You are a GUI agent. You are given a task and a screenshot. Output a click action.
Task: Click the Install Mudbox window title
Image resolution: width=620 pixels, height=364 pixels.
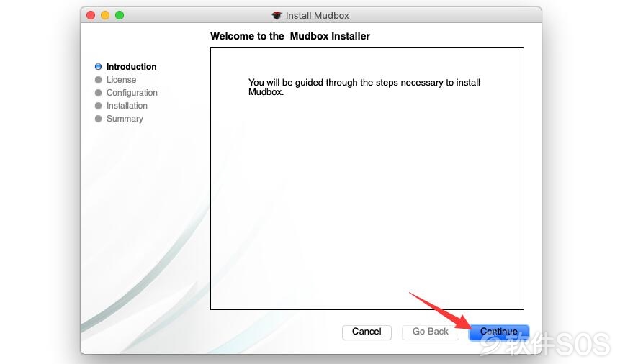(317, 15)
